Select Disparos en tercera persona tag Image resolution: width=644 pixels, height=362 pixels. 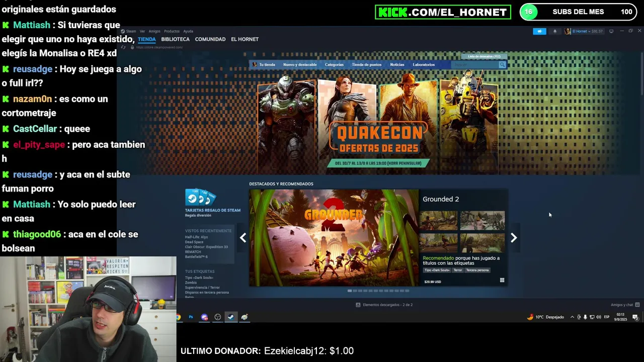pos(207,292)
